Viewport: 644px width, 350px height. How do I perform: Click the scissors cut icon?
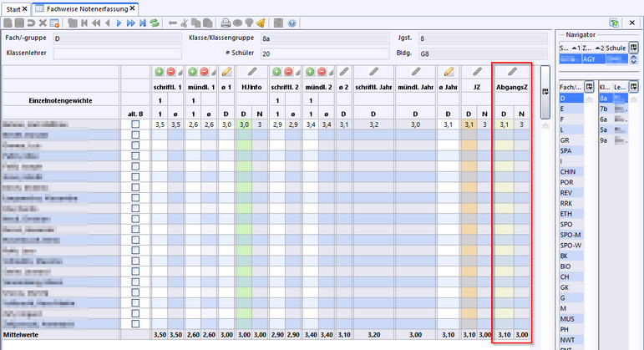tap(185, 23)
